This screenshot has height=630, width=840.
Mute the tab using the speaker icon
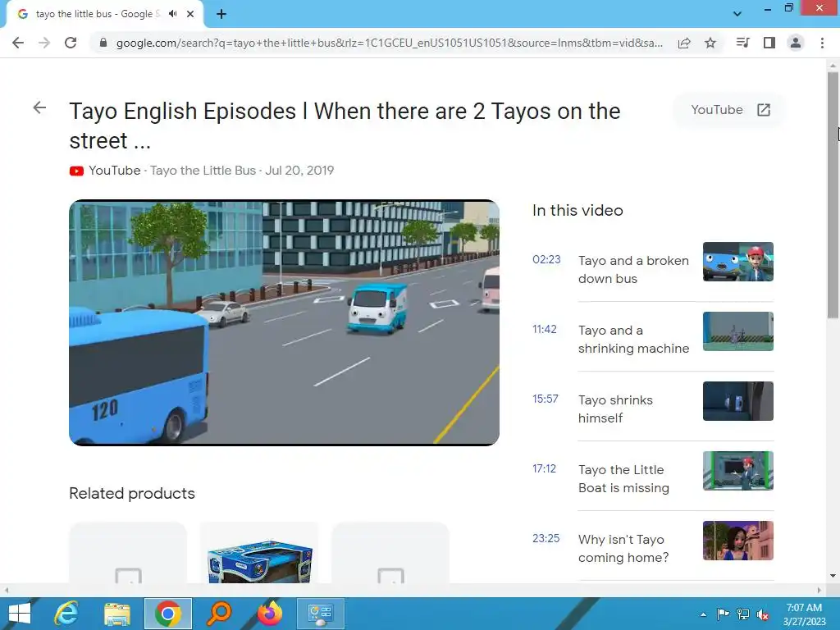172,14
